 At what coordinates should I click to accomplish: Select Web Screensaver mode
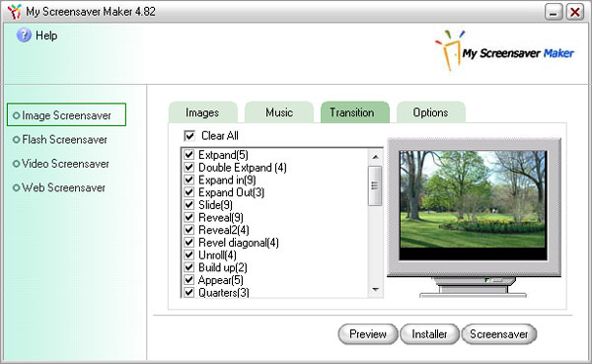click(x=59, y=187)
